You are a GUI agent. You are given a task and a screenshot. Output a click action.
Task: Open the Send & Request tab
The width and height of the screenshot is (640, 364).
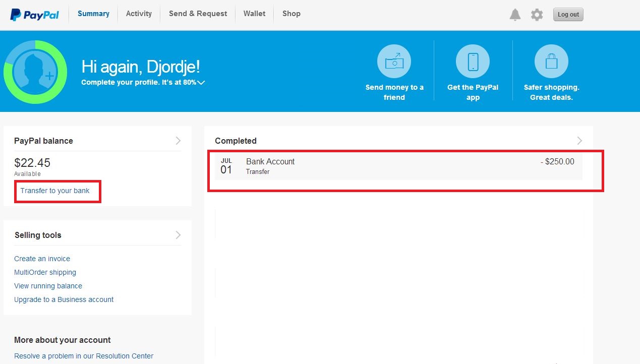tap(198, 14)
